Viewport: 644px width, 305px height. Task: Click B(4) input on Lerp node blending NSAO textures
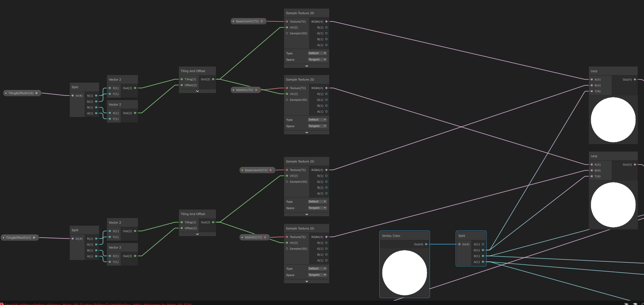(592, 170)
